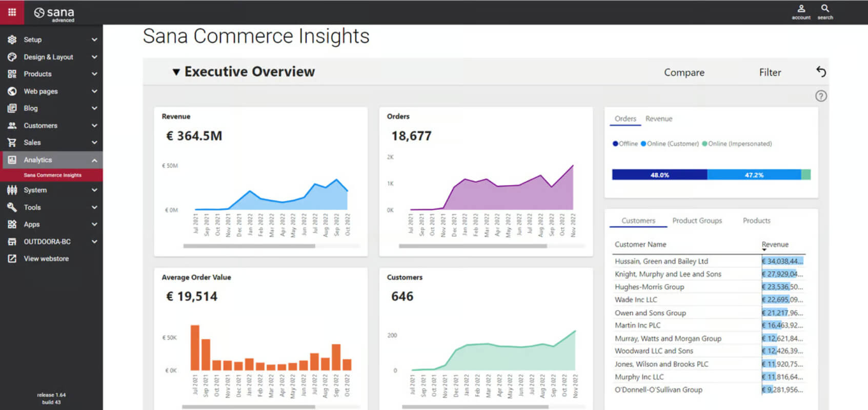Open the apps grid menu icon
This screenshot has width=868, height=410.
(12, 12)
